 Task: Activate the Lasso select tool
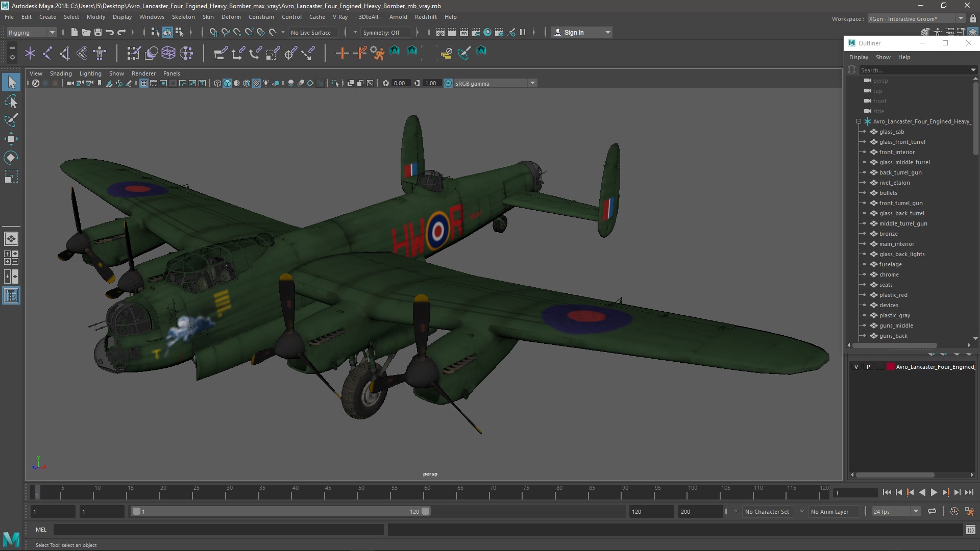pyautogui.click(x=11, y=102)
